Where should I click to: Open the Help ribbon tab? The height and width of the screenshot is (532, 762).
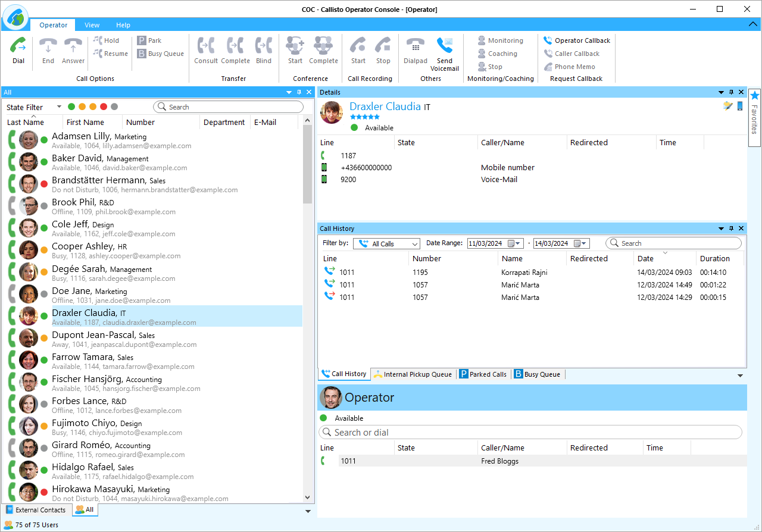(123, 25)
